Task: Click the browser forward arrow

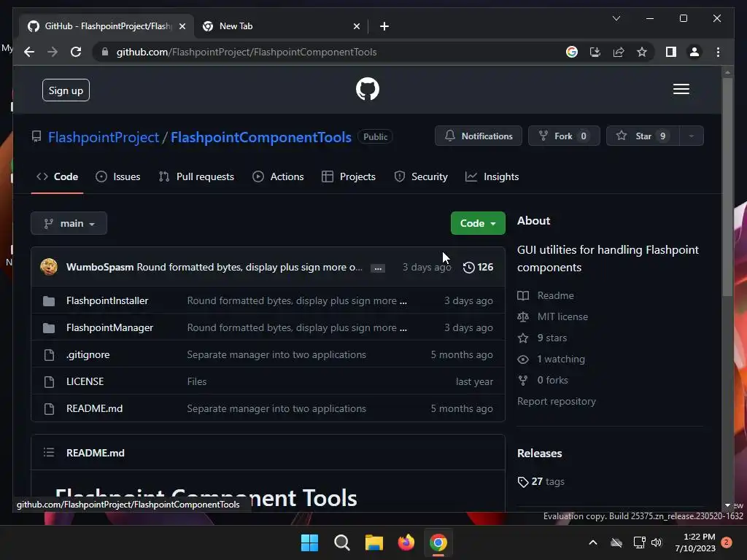Action: 53,52
